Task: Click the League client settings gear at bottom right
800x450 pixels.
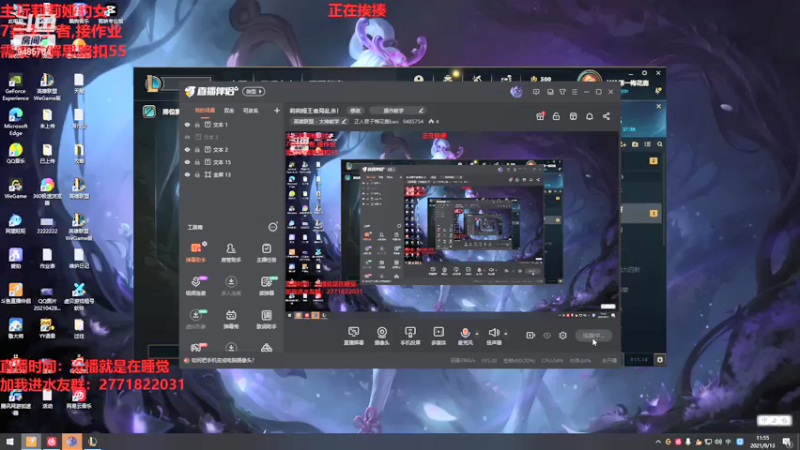Action: click(659, 360)
